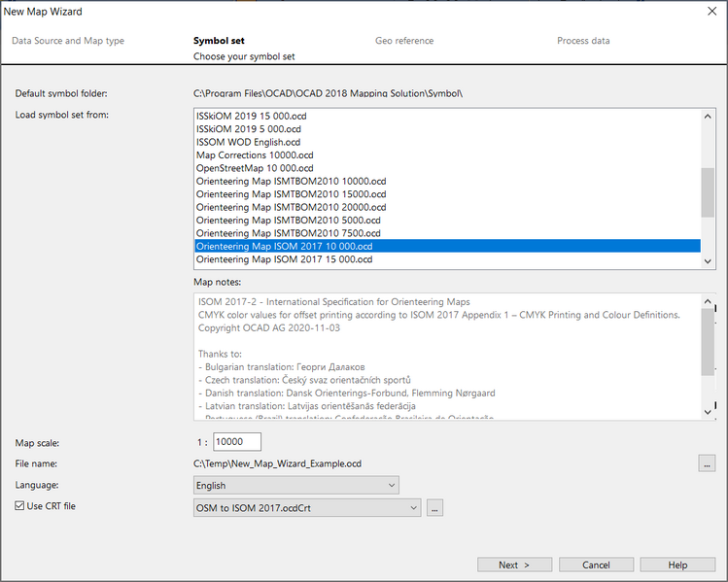
Task: Select Orienteering Map ISMTBOM2010 20000.ocd
Action: click(x=447, y=207)
